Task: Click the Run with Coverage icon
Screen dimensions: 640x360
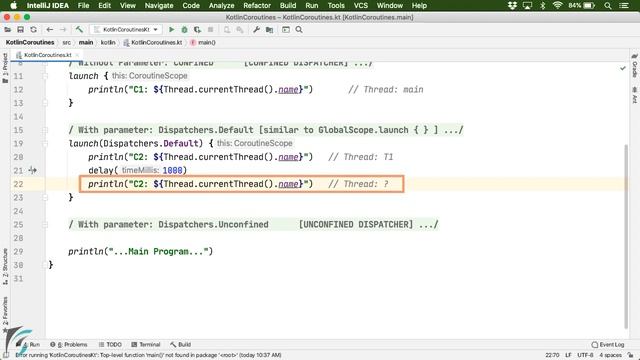Action: (x=198, y=29)
